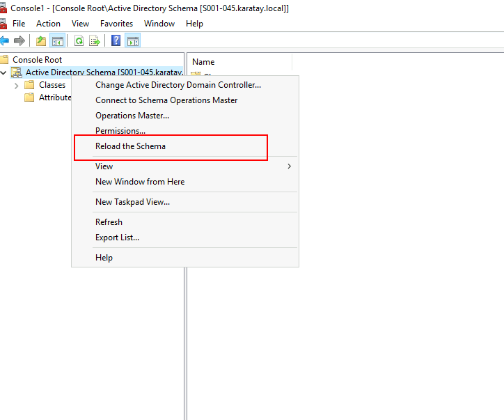This screenshot has width=504, height=420.
Task: Click the MMC document icon beside File
Action: (x=3, y=24)
